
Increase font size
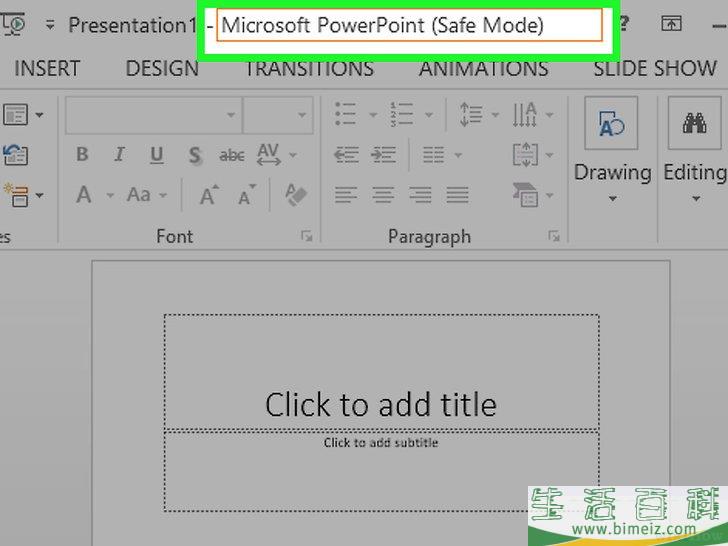[x=209, y=195]
